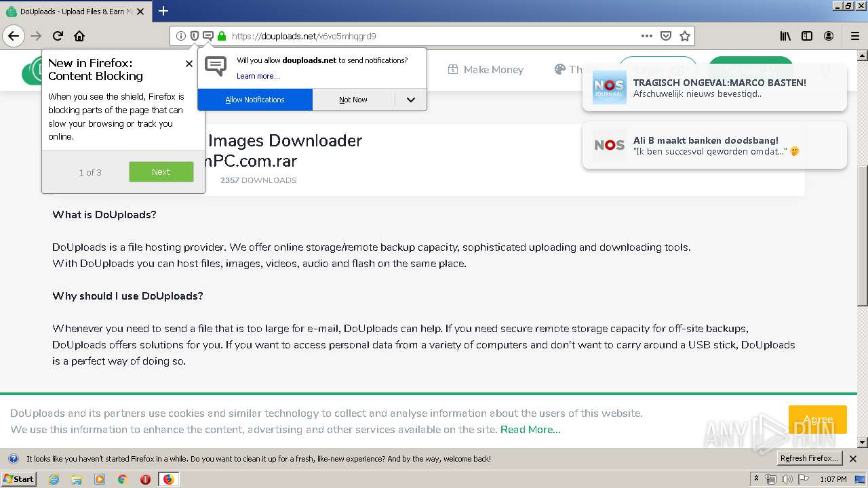Click the Refresh Firefox… button
Image resolution: width=868 pixels, height=488 pixels.
click(x=809, y=458)
